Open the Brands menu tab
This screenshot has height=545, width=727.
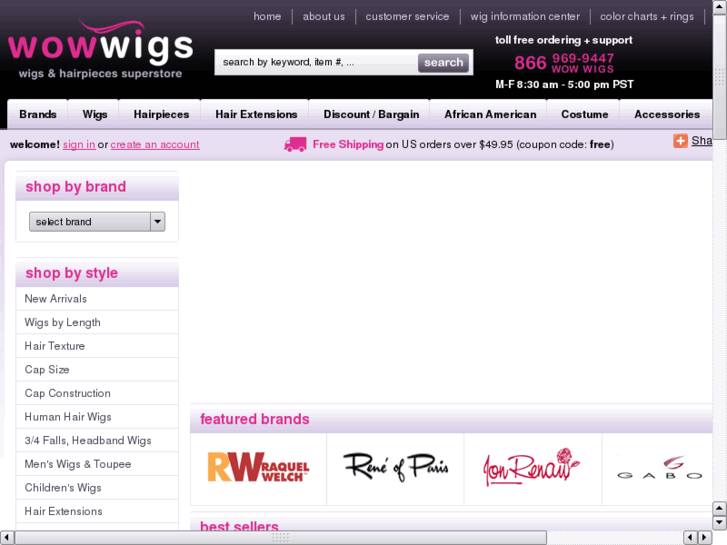point(38,114)
